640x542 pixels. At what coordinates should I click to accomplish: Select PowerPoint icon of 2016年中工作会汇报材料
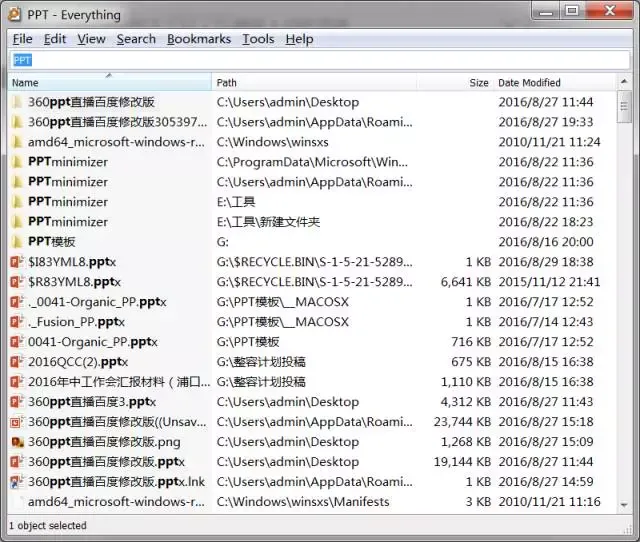pyautogui.click(x=17, y=382)
